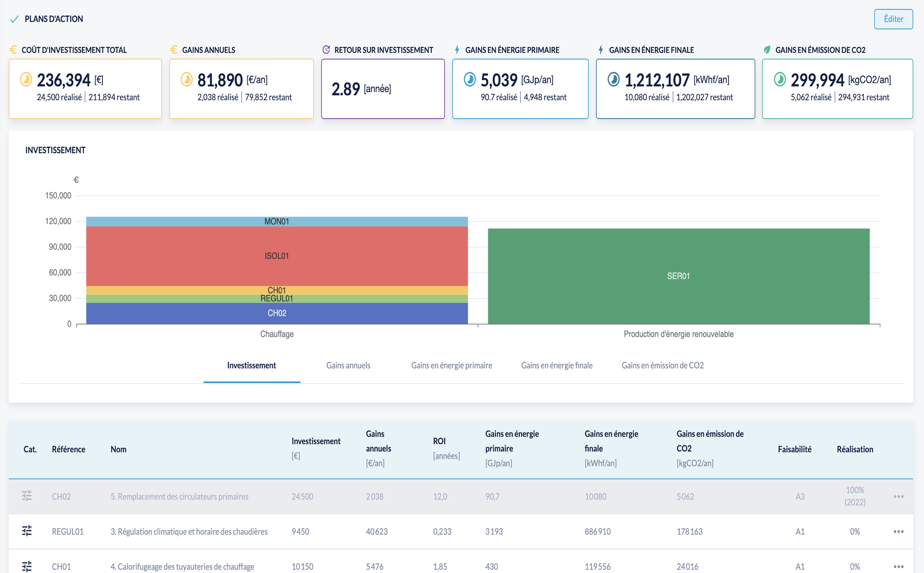Click the ISOL01 red bar segment
924x573 pixels.
[x=277, y=256]
